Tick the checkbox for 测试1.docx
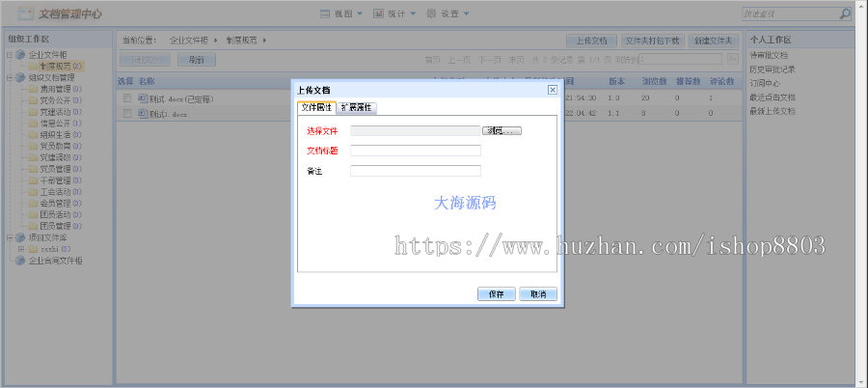The image size is (868, 388). (x=127, y=113)
